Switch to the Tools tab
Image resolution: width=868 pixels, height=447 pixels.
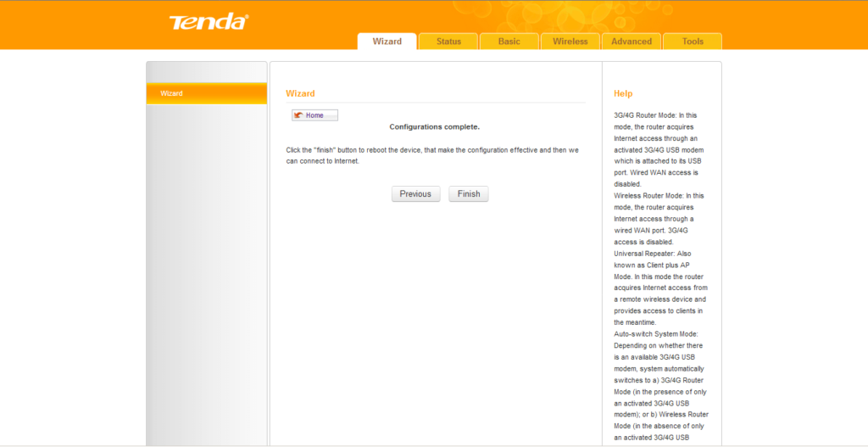point(693,42)
